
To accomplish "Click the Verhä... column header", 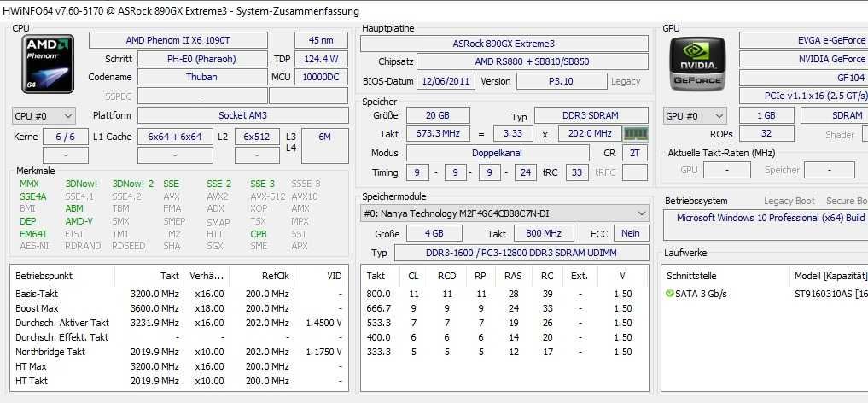I will tap(207, 276).
